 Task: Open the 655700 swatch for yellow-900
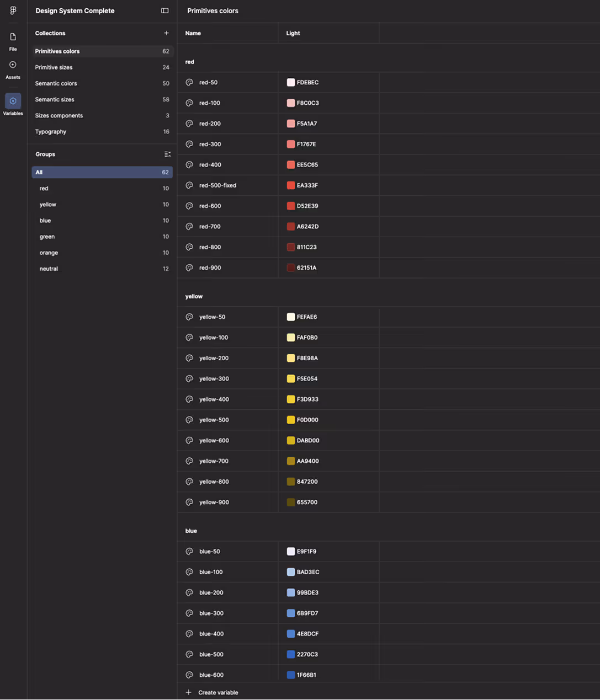click(x=291, y=503)
